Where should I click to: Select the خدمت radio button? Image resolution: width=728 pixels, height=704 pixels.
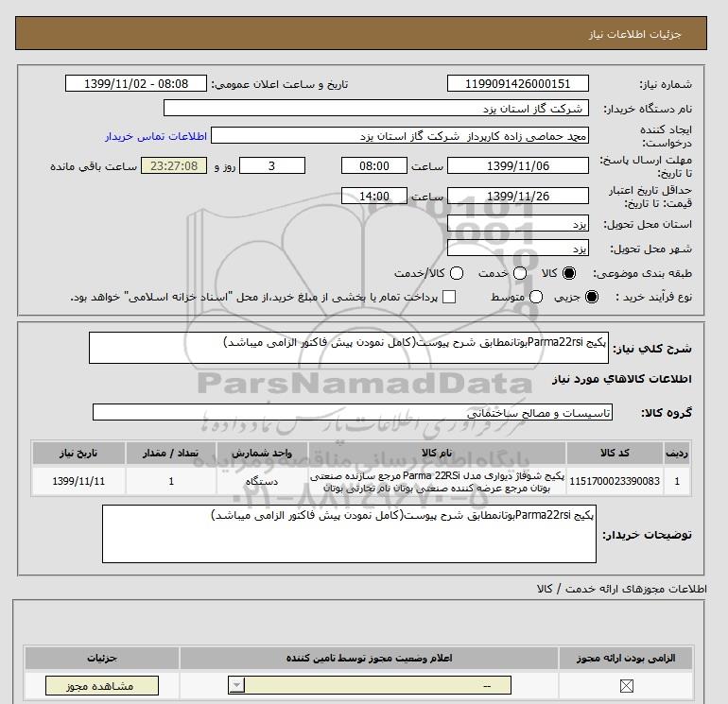coord(520,273)
